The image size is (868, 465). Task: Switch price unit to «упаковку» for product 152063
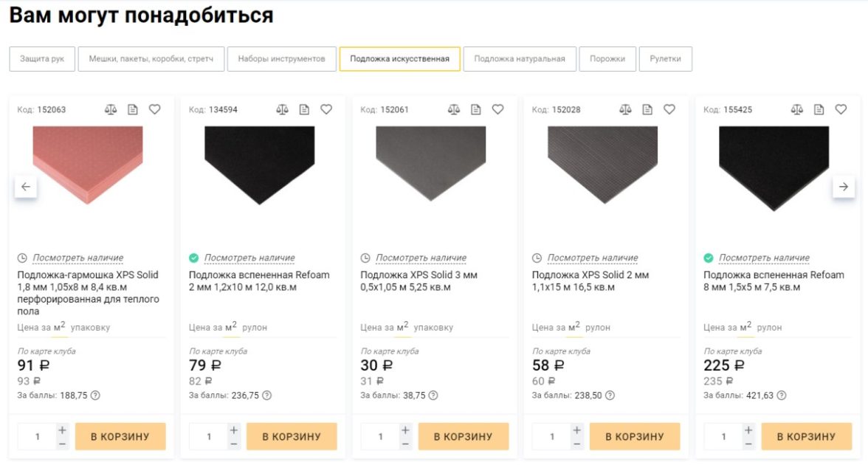click(90, 328)
